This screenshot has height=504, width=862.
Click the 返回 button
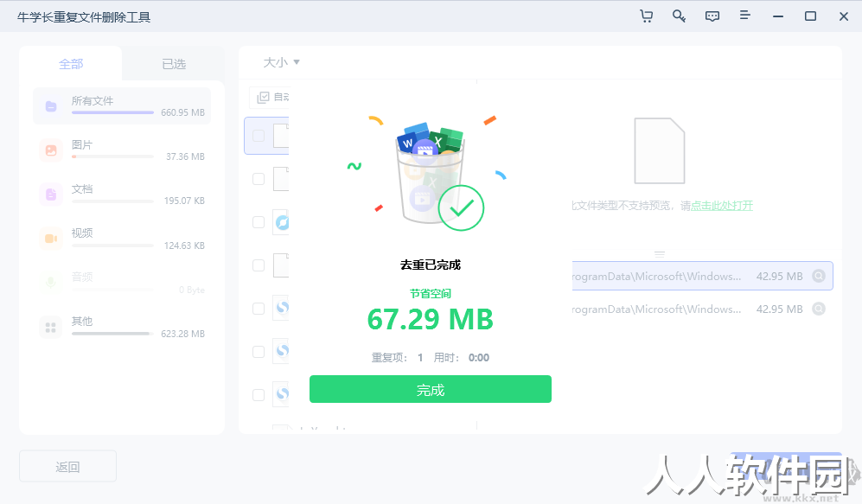pyautogui.click(x=67, y=467)
